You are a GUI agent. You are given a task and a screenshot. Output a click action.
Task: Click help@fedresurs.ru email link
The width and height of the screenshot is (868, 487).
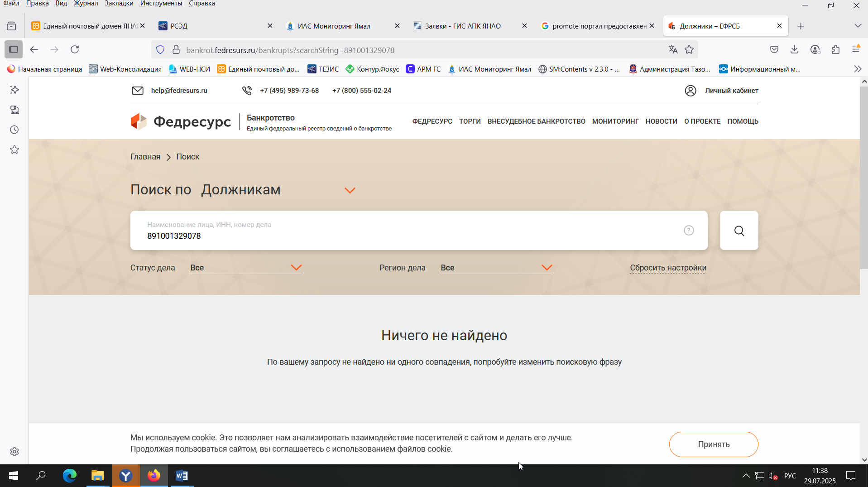(x=179, y=91)
